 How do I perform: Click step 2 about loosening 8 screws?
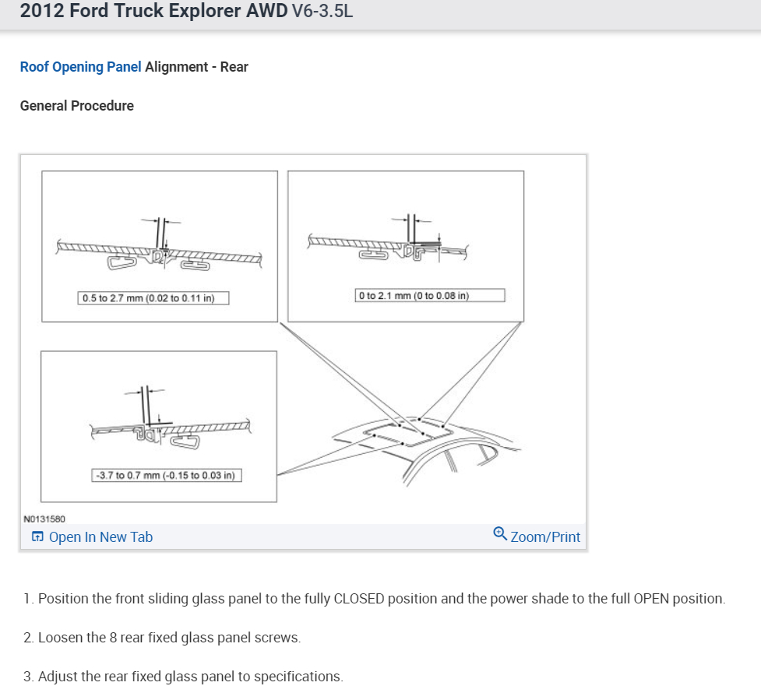coord(161,638)
